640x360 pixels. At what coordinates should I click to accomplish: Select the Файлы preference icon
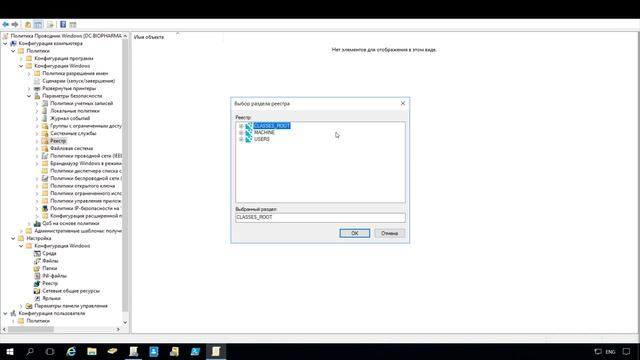[x=37, y=261]
